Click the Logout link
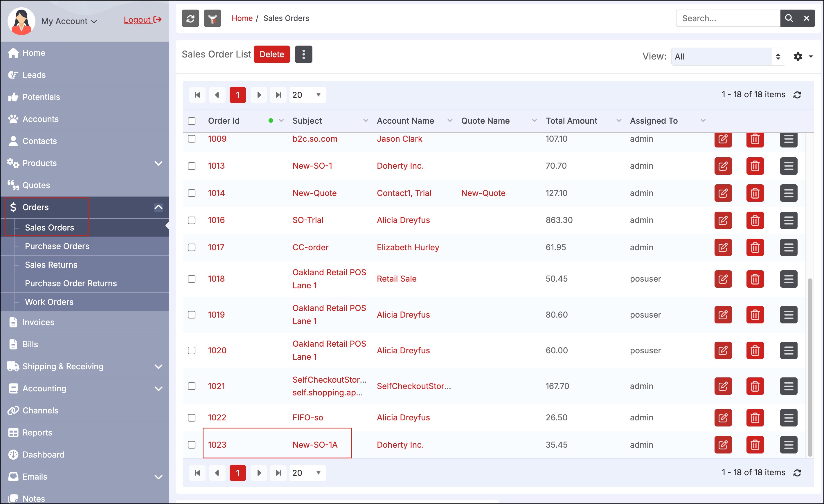Viewport: 824px width, 504px height. [143, 20]
